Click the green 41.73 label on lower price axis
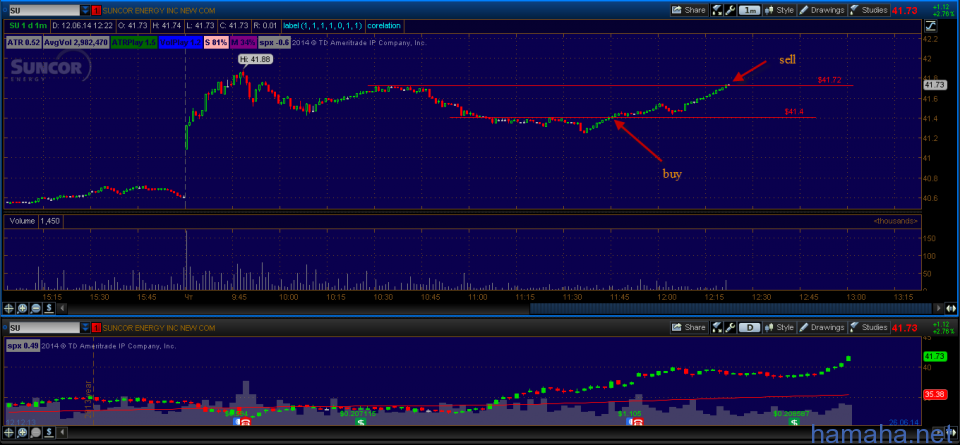The width and height of the screenshot is (960, 445). (934, 356)
